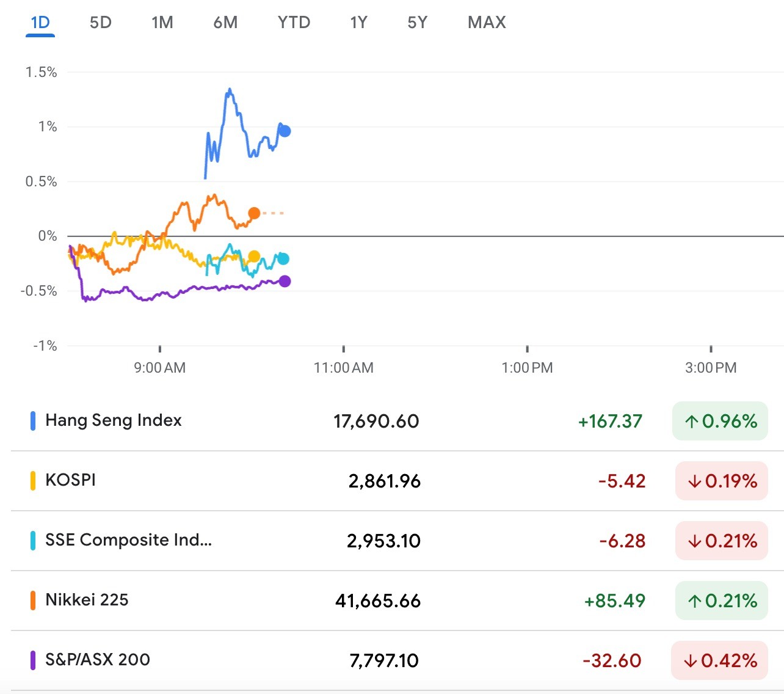
Task: Click the Nikkei 225 change +85.49
Action: (614, 601)
